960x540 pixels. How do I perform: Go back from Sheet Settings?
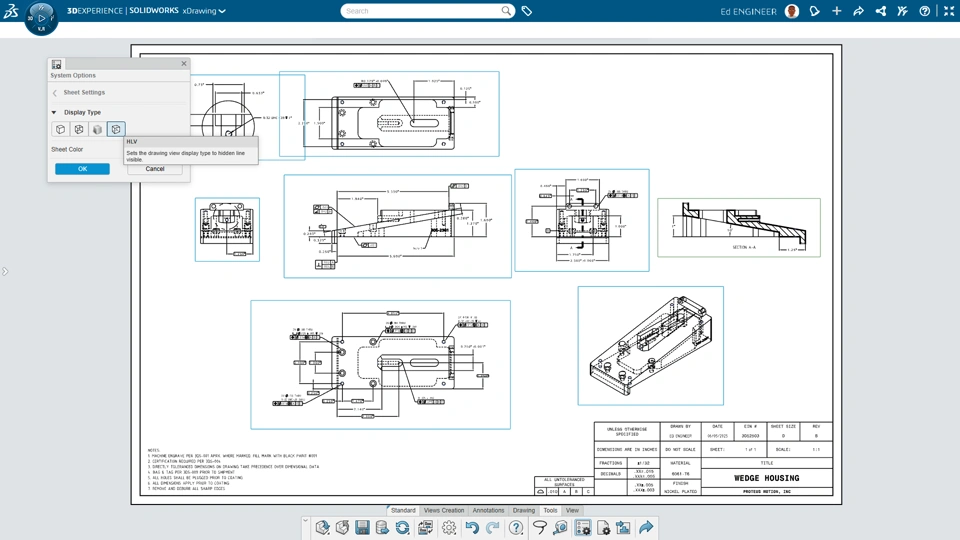pos(54,92)
